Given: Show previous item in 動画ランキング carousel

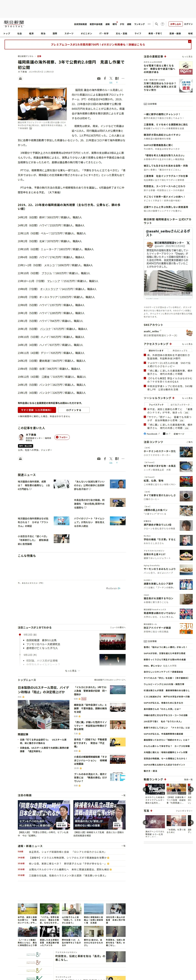Looking at the screenshot, I should point(145,789).
